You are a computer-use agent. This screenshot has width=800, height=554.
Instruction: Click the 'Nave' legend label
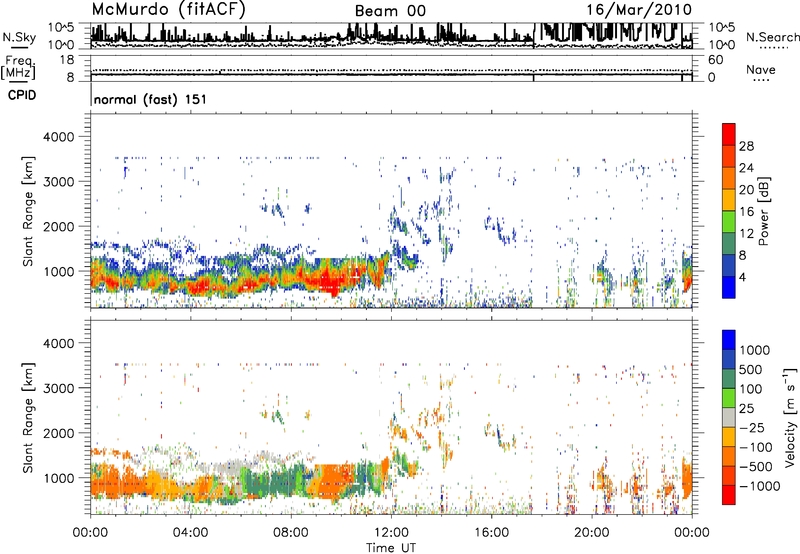761,69
